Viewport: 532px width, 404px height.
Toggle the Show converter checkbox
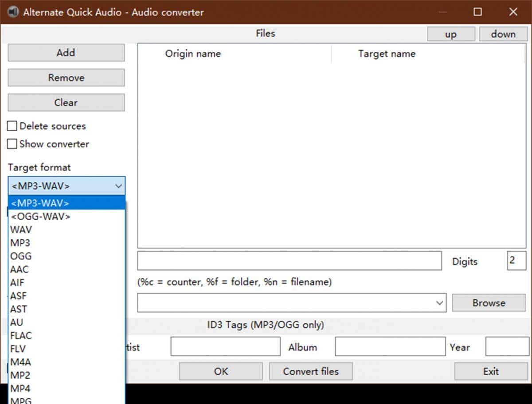tap(12, 144)
